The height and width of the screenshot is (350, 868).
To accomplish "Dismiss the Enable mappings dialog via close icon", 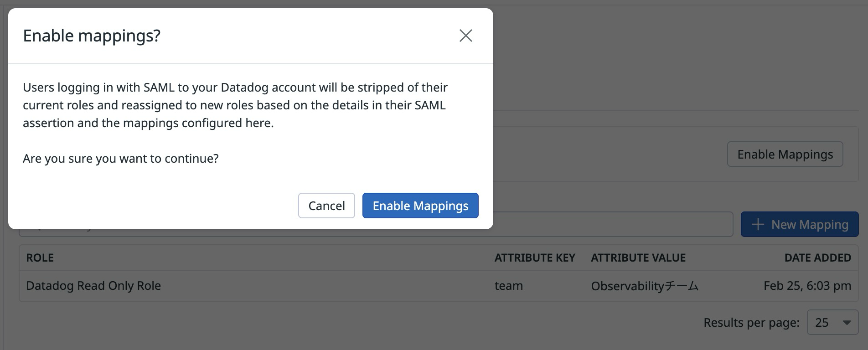I will pos(466,36).
